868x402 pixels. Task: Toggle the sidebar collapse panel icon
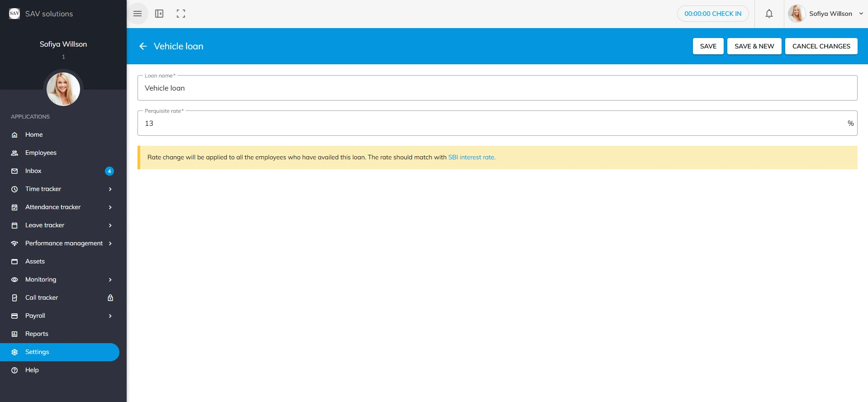click(x=159, y=14)
